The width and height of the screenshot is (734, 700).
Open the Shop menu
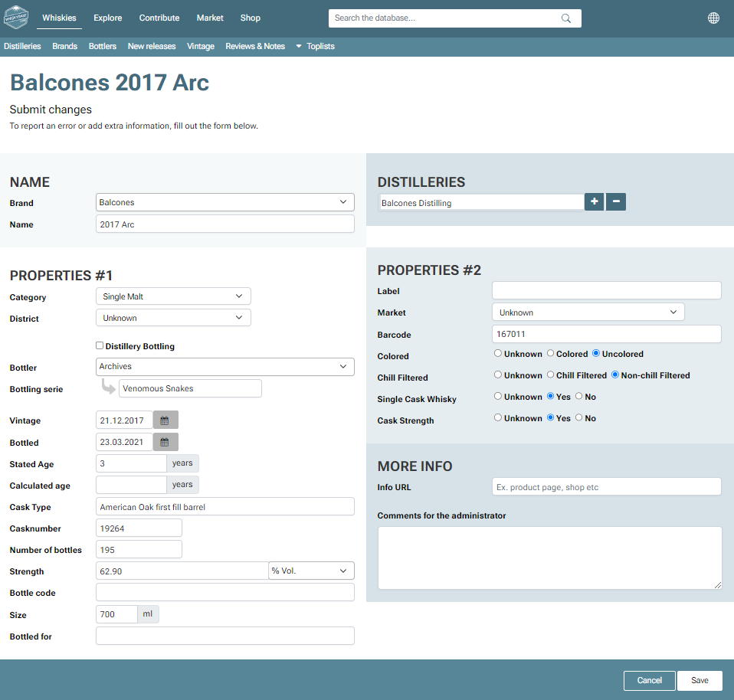(x=251, y=18)
